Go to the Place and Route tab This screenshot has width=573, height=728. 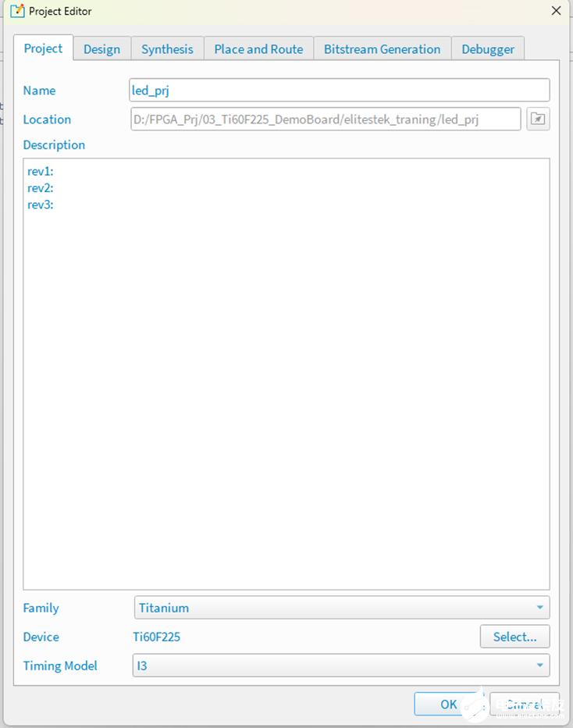pos(258,49)
